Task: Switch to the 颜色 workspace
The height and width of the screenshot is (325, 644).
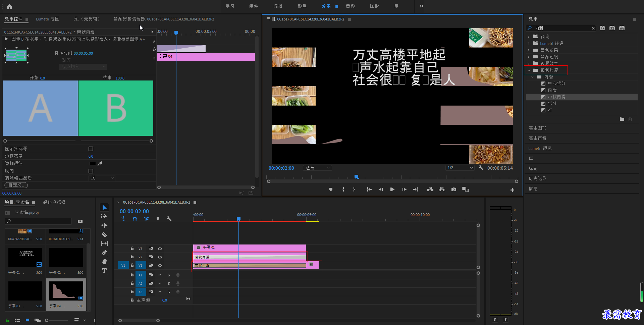Action: point(302,6)
